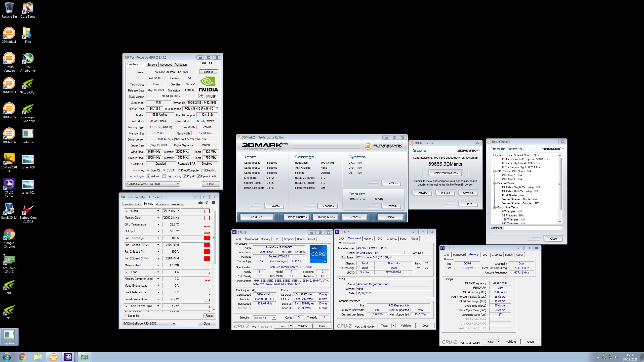644x362 pixels.
Task: Launch EasyBCD 2.4 desktop shortcut
Action: [x=9, y=211]
